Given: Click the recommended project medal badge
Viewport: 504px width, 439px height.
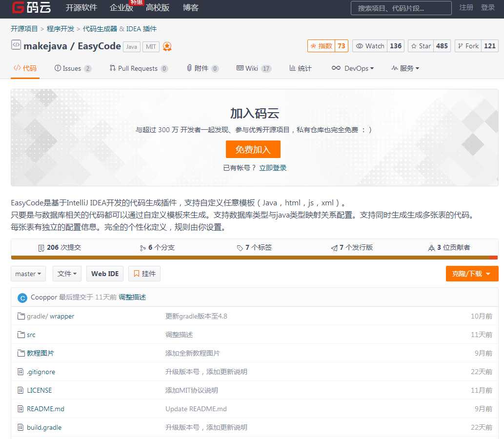Looking at the screenshot, I should pyautogui.click(x=167, y=47).
